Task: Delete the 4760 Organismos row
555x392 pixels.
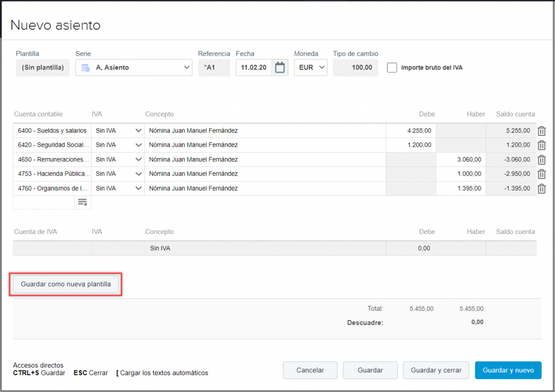Action: pos(541,189)
